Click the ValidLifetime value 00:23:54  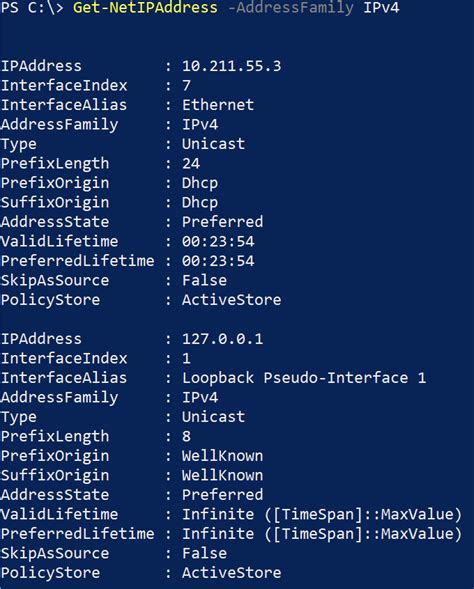(218, 242)
